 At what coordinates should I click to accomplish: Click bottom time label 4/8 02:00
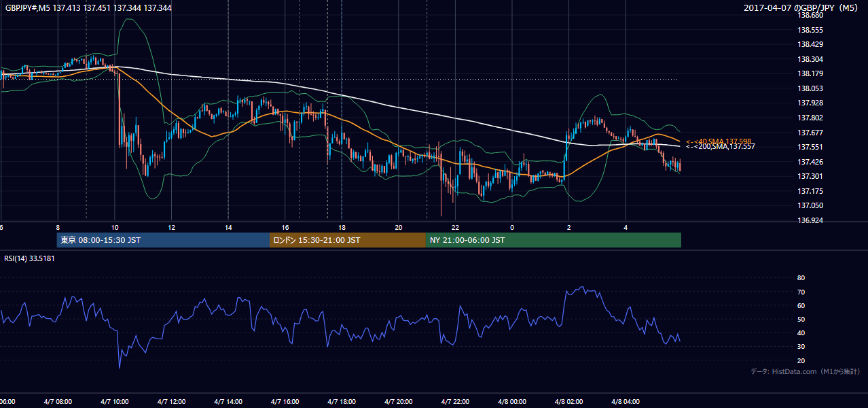point(568,402)
